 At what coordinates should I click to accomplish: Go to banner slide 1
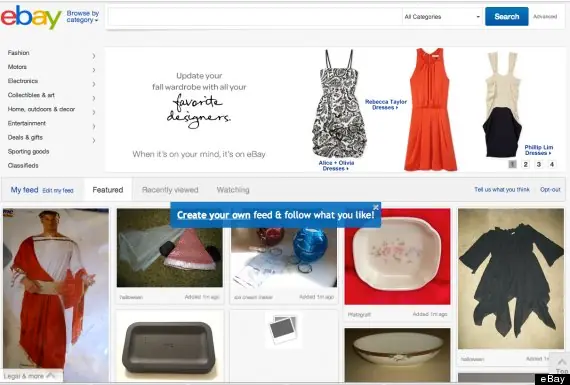[x=512, y=164]
